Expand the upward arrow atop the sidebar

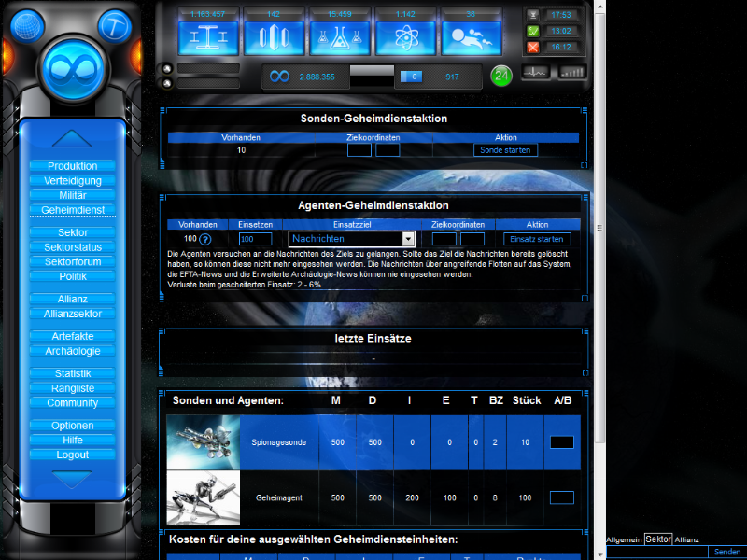(x=73, y=136)
